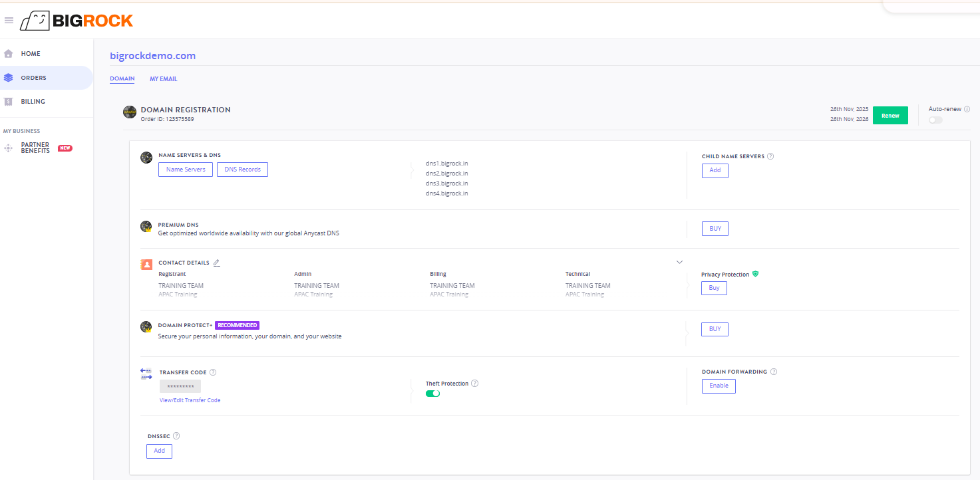Click the Privacy Protection green shield icon
Screen dimensions: 980x480
coord(756,274)
